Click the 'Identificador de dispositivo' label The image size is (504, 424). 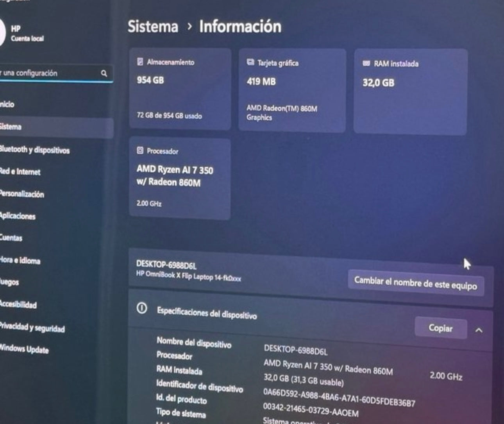(200, 386)
